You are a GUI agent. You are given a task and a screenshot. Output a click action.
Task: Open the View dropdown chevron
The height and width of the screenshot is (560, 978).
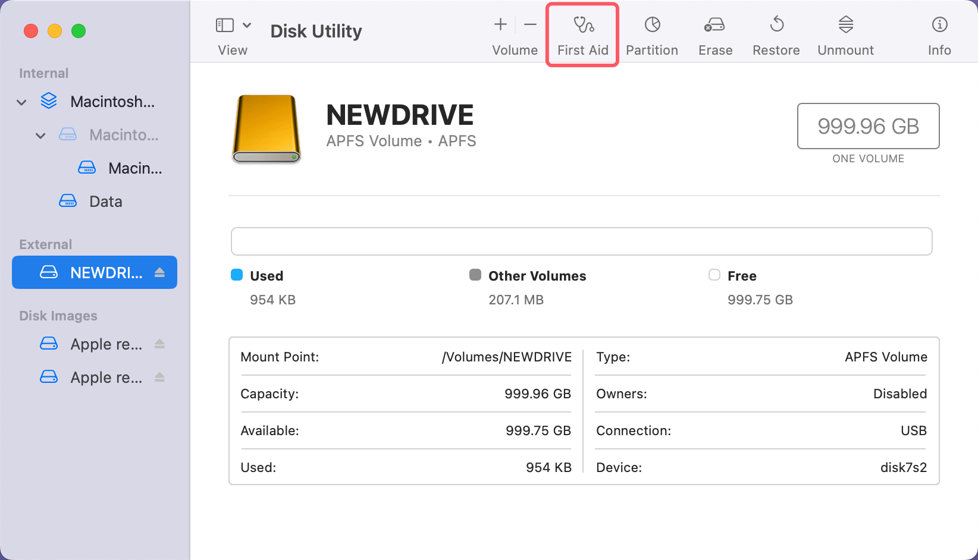247,25
